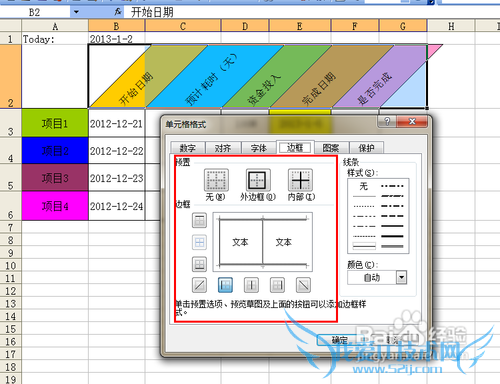Click the cell with 2013-1-2
This screenshot has height=384, width=500.
[x=116, y=39]
